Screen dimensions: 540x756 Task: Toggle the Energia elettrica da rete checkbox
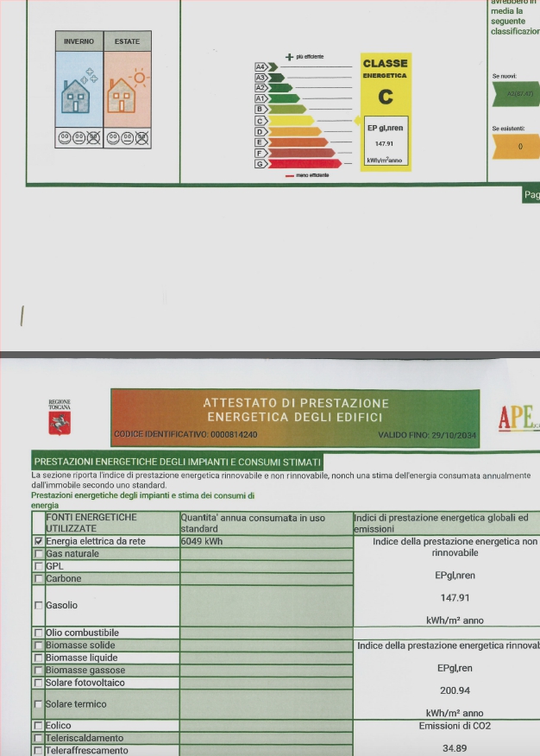pos(39,541)
